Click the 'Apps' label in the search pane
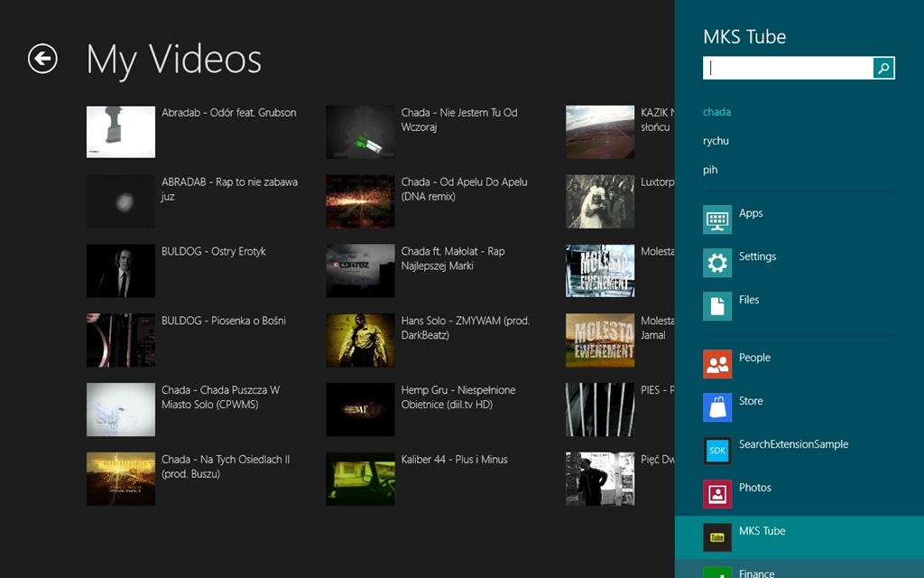Image resolution: width=924 pixels, height=578 pixels. point(751,213)
